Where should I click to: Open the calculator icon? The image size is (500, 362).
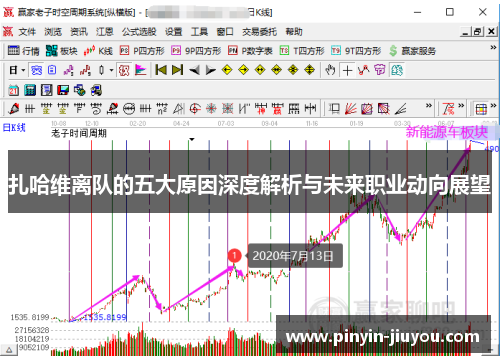click(30, 90)
